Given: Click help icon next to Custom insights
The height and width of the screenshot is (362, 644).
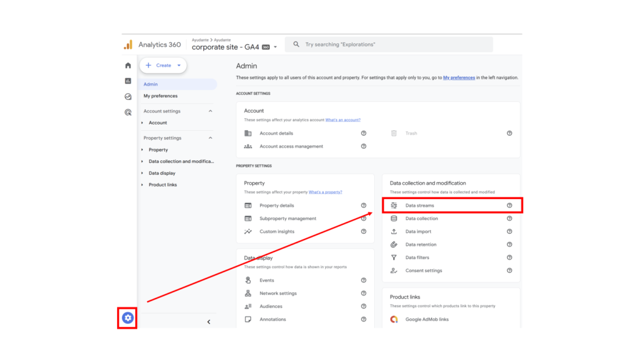Looking at the screenshot, I should (x=364, y=231).
